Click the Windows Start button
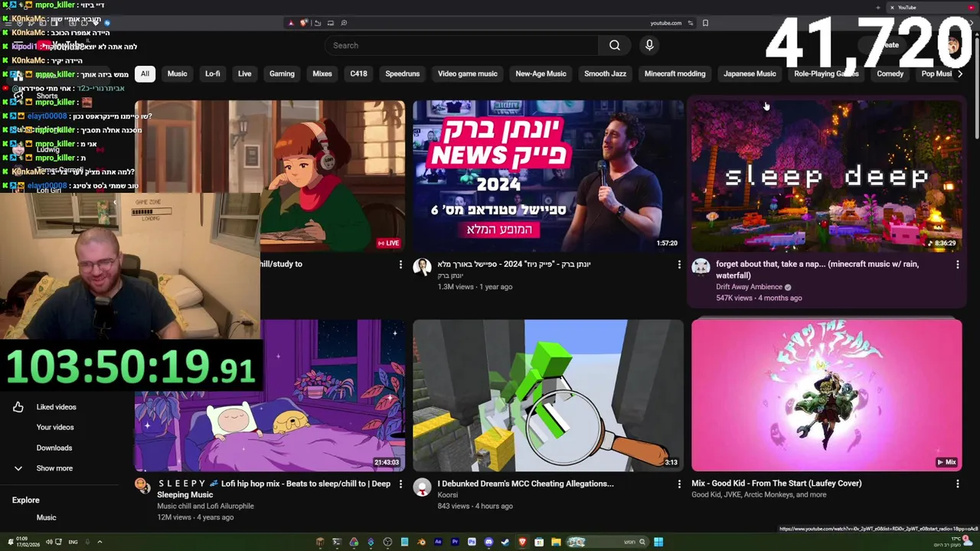Image resolution: width=980 pixels, height=551 pixels. 658,543
